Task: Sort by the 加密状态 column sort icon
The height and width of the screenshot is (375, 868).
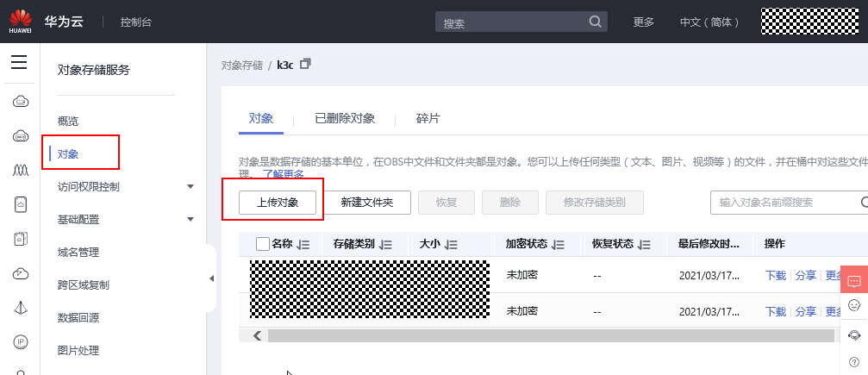Action: pyautogui.click(x=558, y=244)
